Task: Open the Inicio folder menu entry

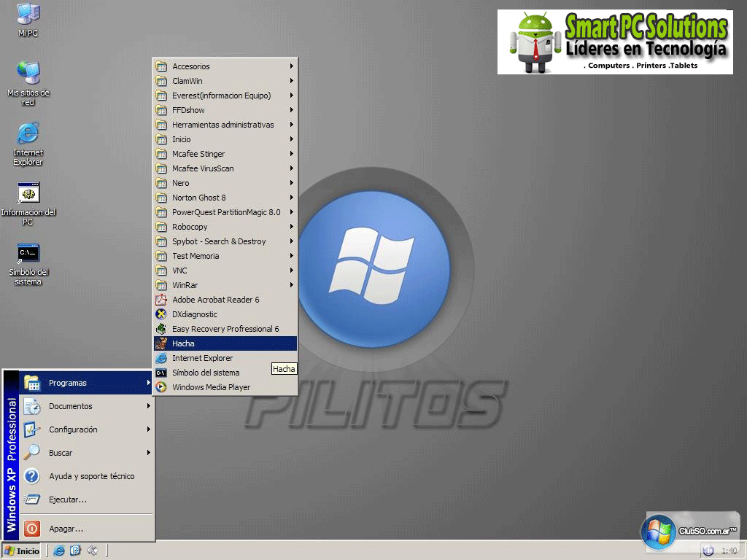Action: 225,139
